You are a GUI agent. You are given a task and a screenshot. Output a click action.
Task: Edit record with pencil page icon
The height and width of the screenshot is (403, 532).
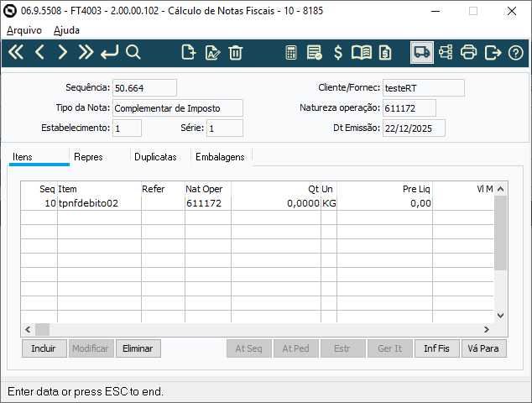(213, 53)
